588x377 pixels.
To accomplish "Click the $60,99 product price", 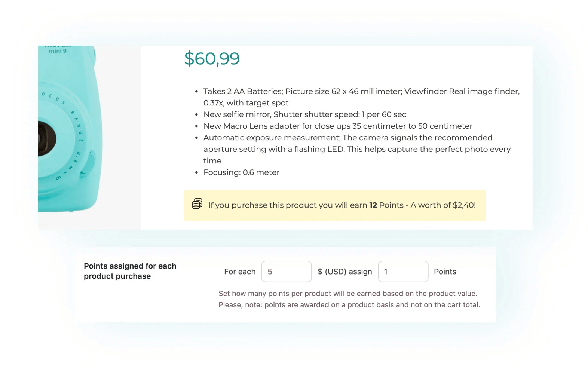I will [x=212, y=59].
